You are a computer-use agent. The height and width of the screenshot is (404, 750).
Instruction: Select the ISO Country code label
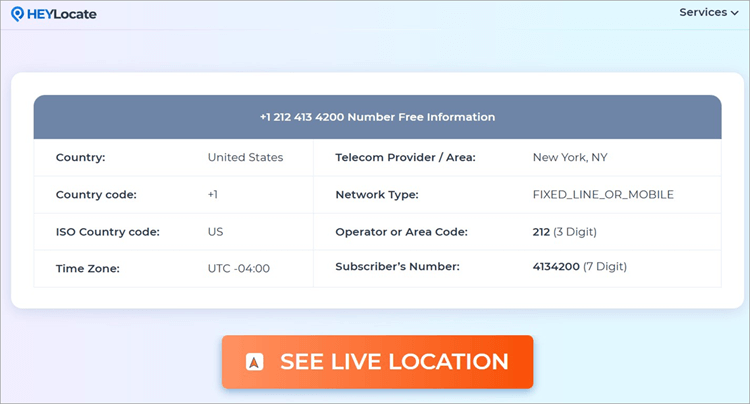(x=108, y=231)
